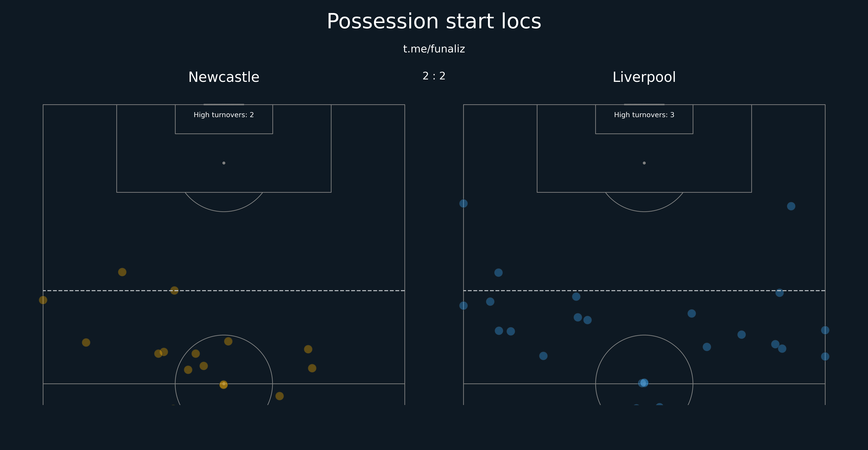Select the yellow dot sitting on Newcastle's dashed line

tap(174, 290)
